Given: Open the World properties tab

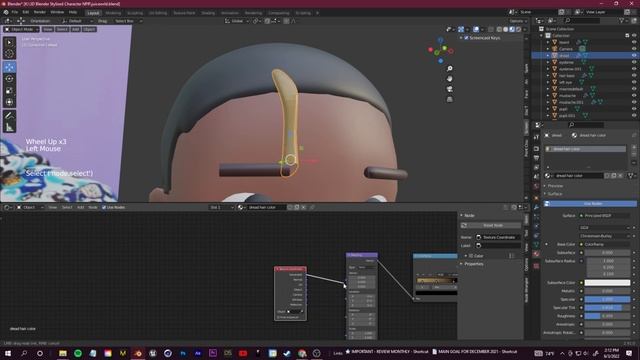Looking at the screenshot, I should click(536, 186).
